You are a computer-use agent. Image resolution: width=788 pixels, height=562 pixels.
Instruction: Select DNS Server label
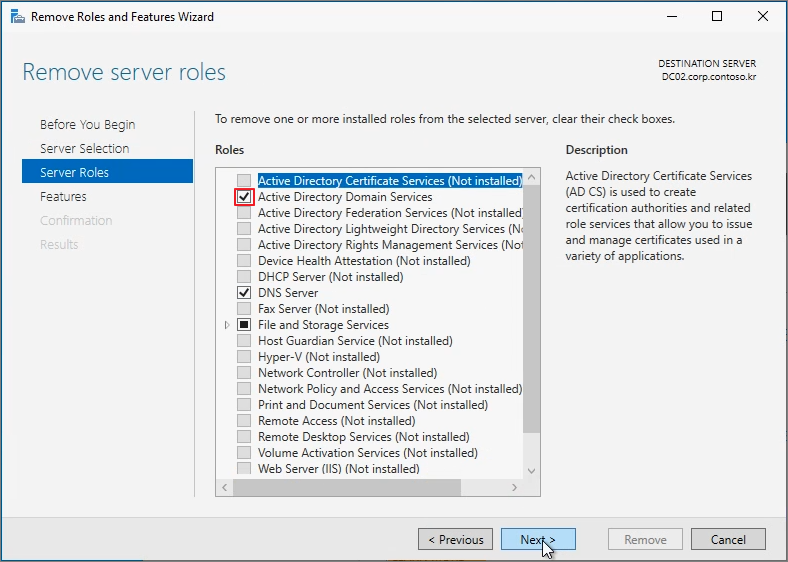[x=288, y=293]
